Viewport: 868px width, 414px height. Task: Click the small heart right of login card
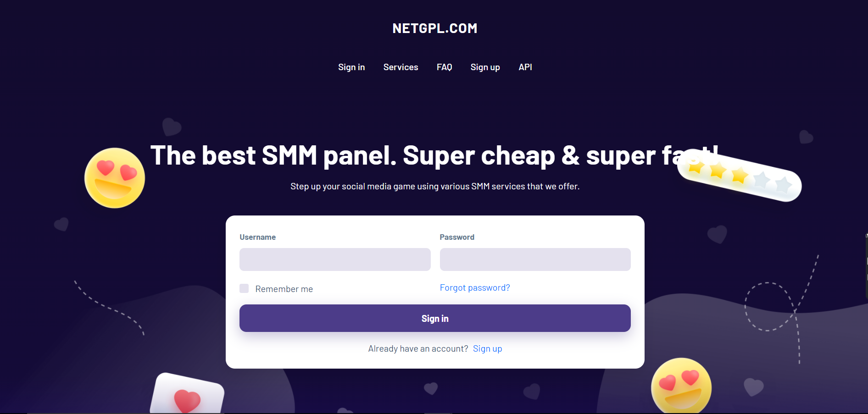click(717, 234)
